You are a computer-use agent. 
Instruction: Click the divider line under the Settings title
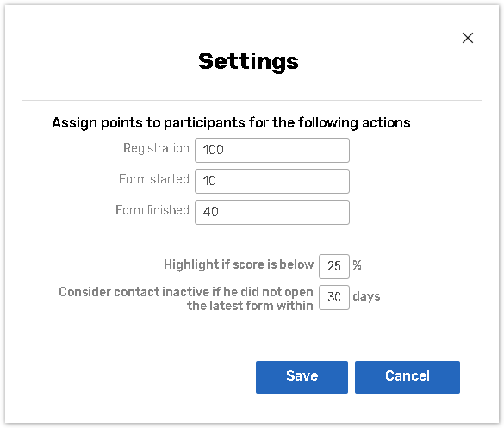click(252, 100)
